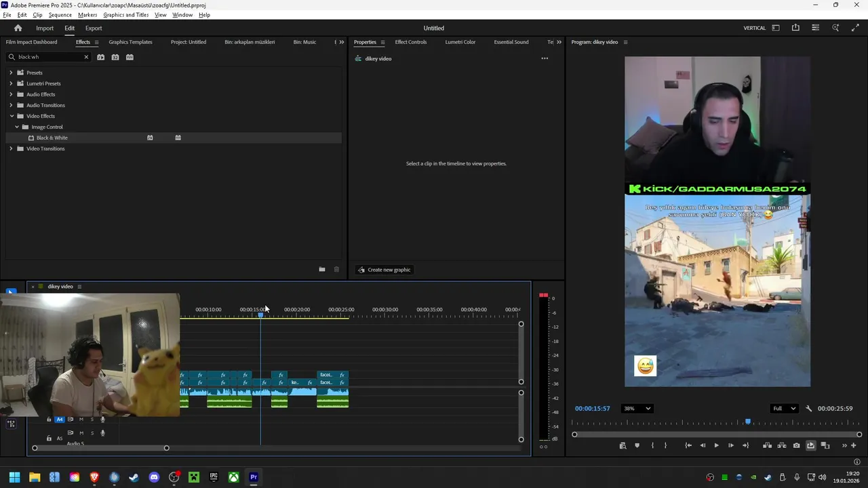The width and height of the screenshot is (868, 488).
Task: Open the Sequence menu
Action: (x=60, y=15)
